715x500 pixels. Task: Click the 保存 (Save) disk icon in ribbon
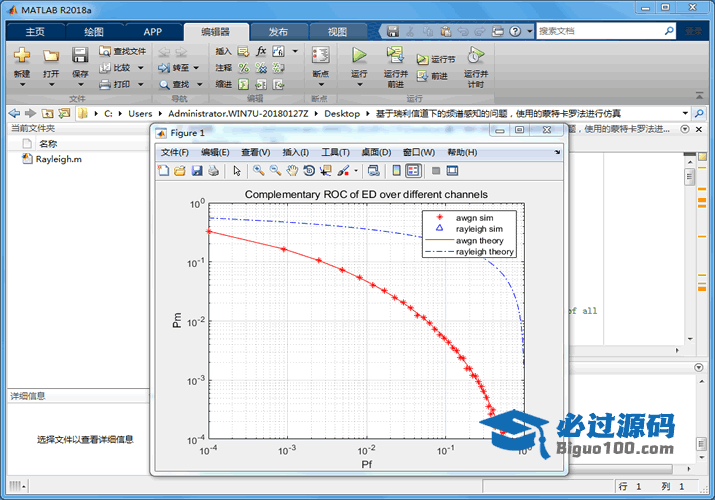coord(80,55)
